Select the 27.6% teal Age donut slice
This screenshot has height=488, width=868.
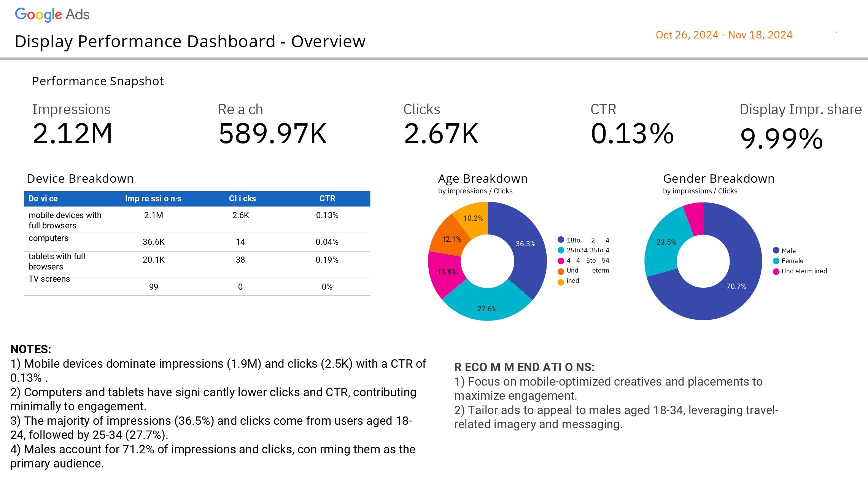pos(487,308)
